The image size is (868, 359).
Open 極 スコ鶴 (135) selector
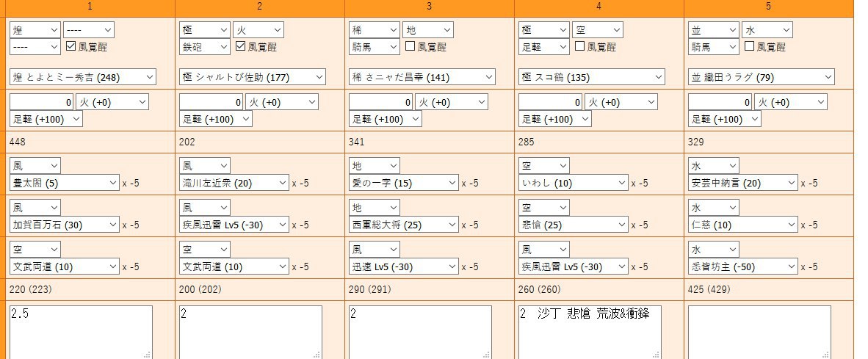pyautogui.click(x=592, y=77)
